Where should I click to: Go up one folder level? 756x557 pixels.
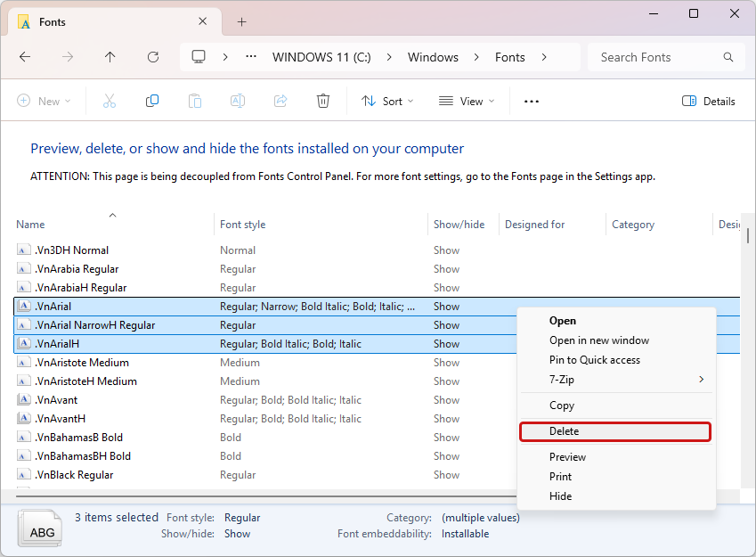[x=110, y=57]
